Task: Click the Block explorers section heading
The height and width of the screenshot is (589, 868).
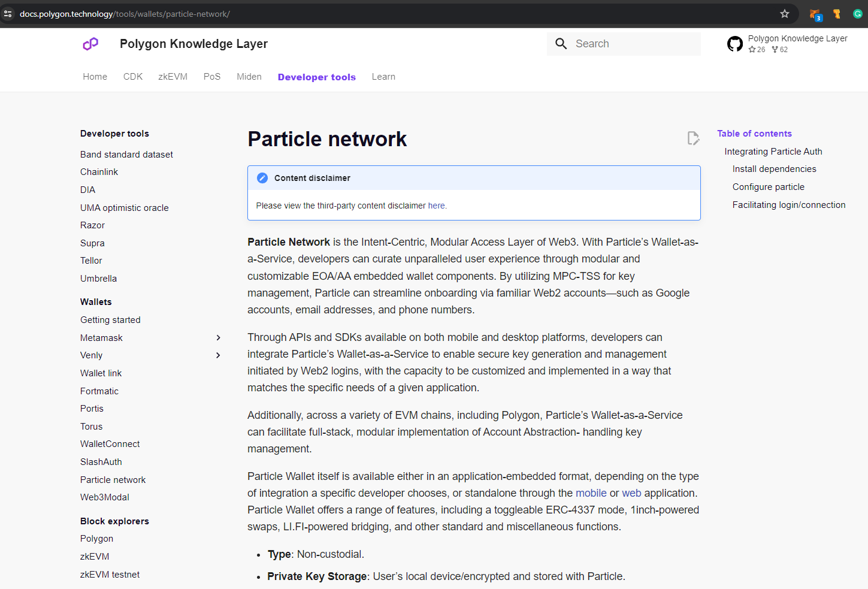Action: pos(114,521)
